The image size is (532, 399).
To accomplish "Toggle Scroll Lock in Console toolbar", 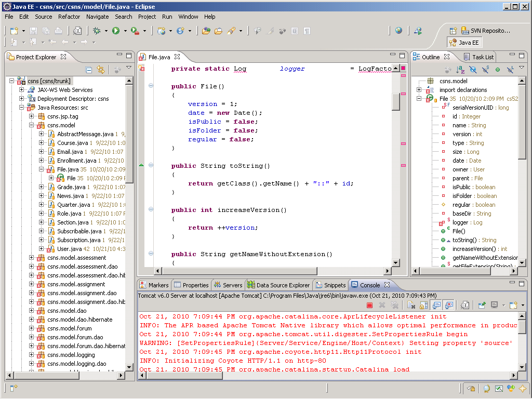I will [x=423, y=305].
